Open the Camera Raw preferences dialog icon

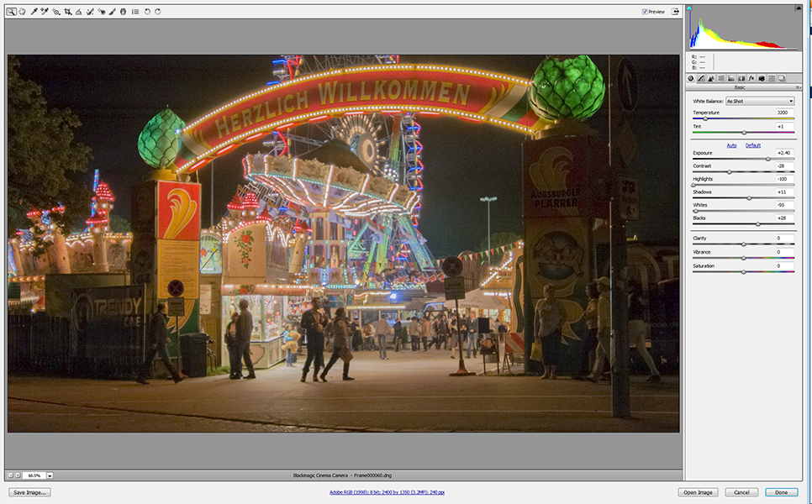pos(135,12)
